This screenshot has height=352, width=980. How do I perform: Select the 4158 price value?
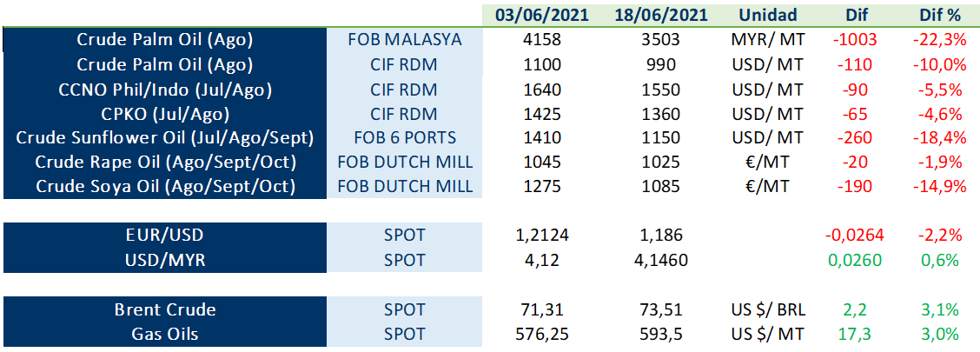click(542, 40)
